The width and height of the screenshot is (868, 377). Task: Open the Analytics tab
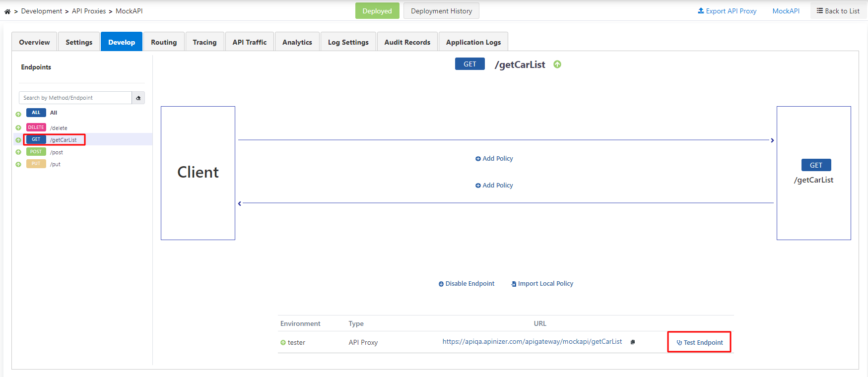point(297,42)
